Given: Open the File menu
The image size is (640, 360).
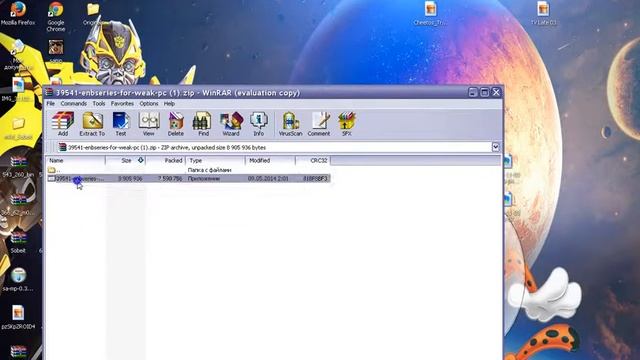Looking at the screenshot, I should click(x=51, y=104).
